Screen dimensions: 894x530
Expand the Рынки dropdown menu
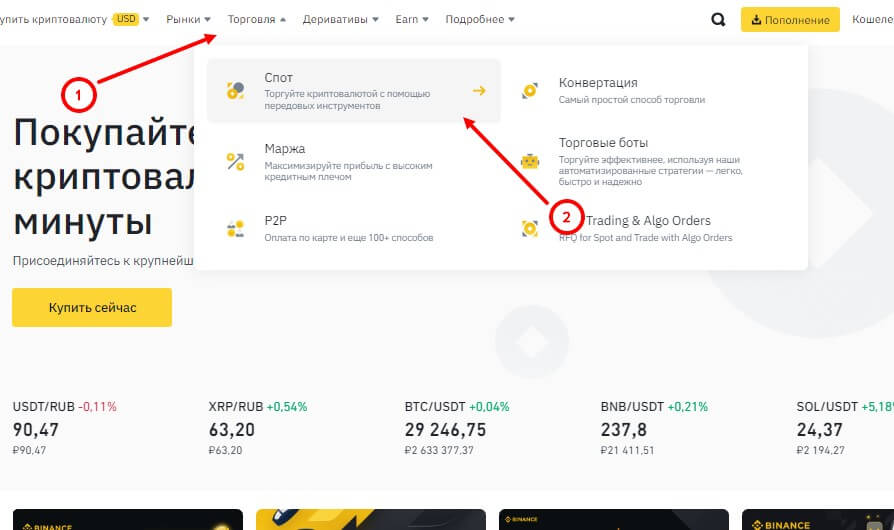pos(189,19)
